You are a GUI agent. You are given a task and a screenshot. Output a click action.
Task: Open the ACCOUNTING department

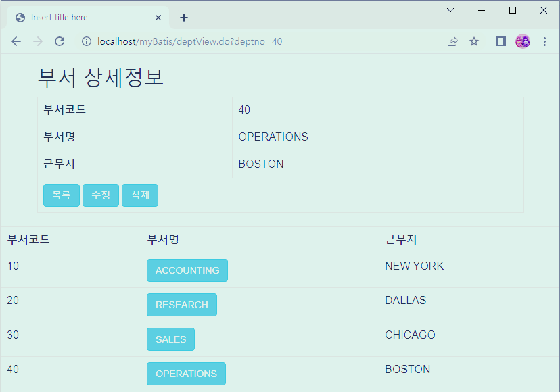pyautogui.click(x=187, y=270)
